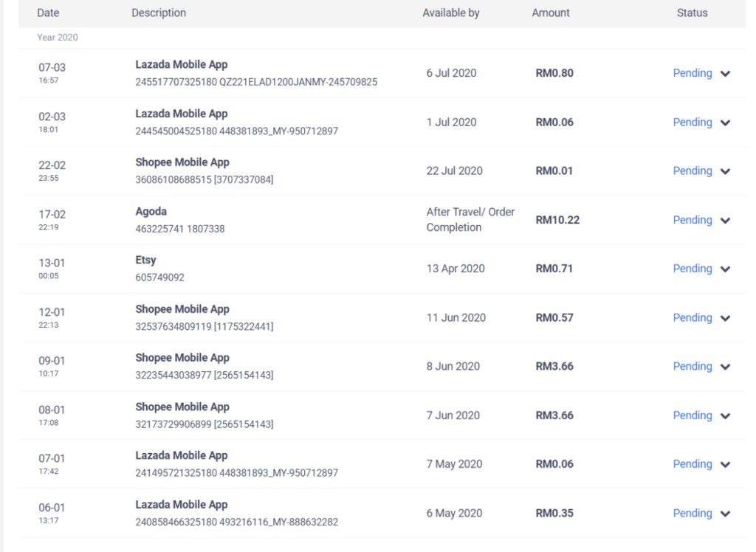Click the Date column header
756x552 pixels.
coord(48,13)
